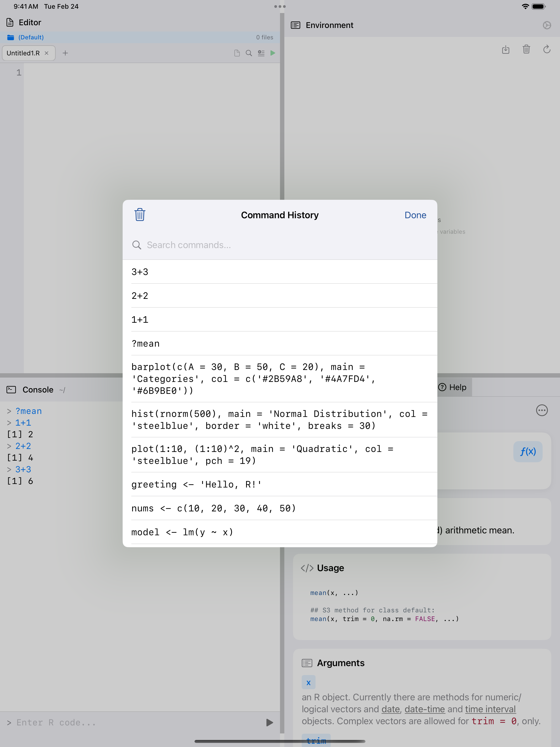560x747 pixels.
Task: Open the Help page options ellipsis menu
Action: [542, 410]
